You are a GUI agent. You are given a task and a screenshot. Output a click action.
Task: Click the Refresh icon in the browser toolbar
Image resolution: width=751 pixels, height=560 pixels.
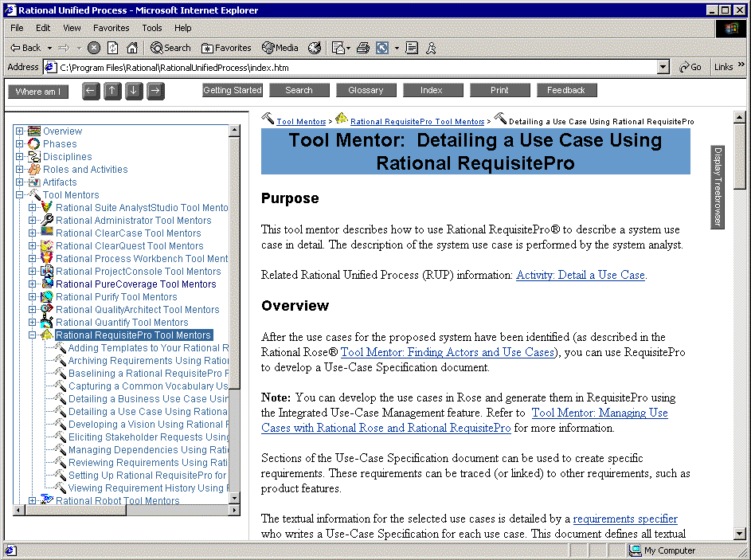point(112,47)
